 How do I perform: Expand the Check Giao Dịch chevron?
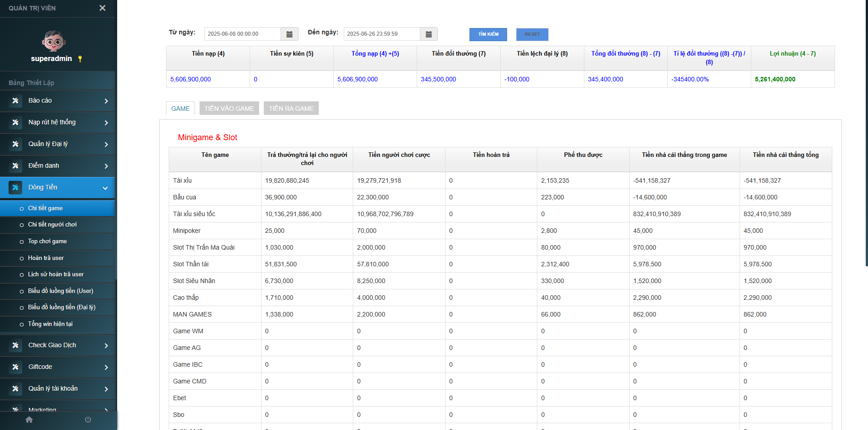106,346
